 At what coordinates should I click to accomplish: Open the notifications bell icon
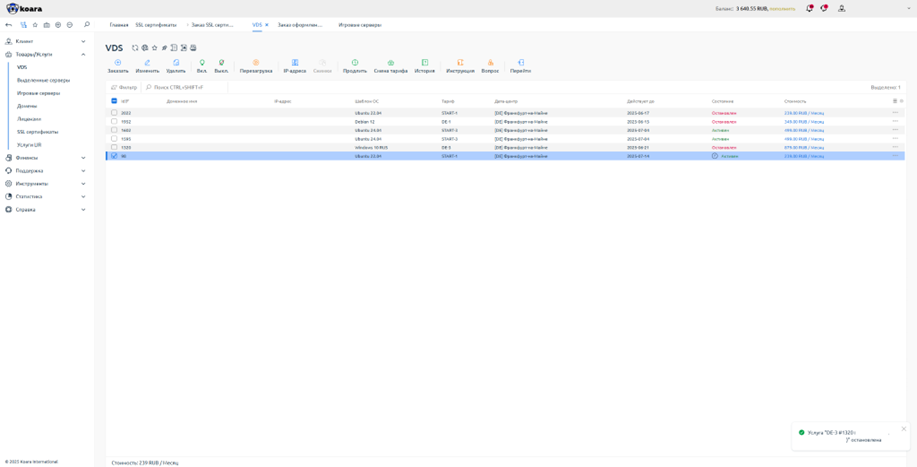click(x=809, y=8)
